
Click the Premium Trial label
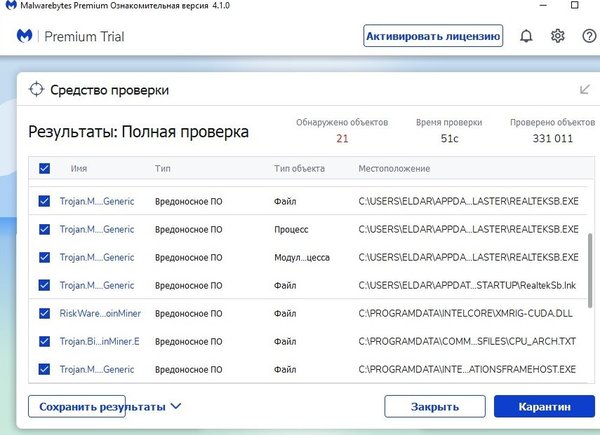point(84,36)
